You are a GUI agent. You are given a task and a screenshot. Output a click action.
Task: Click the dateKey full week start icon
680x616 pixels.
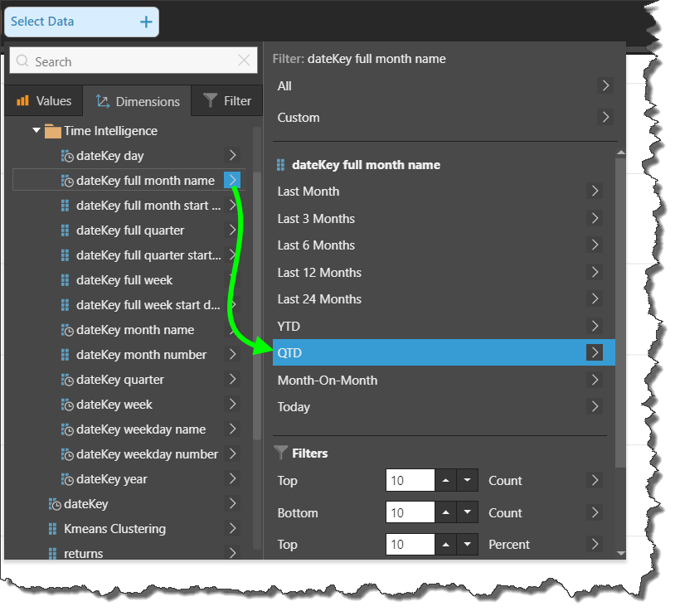(x=65, y=305)
